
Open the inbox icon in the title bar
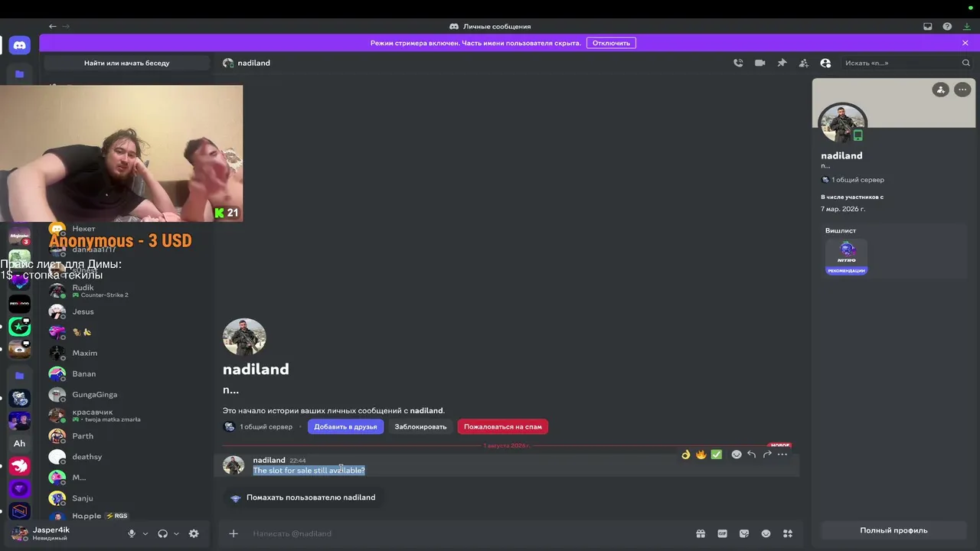click(x=928, y=26)
